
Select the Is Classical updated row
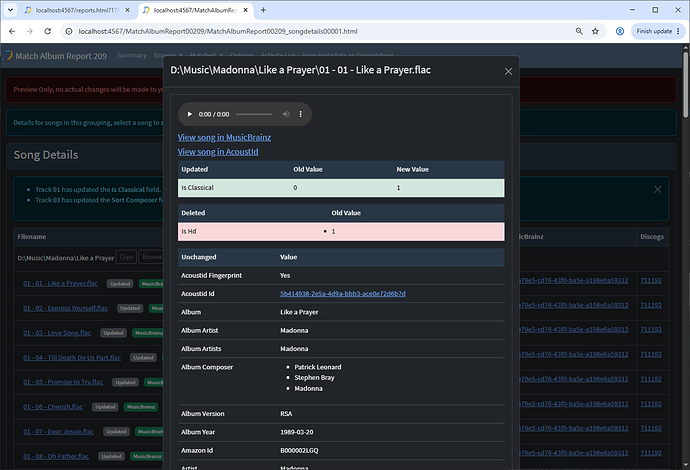click(x=341, y=188)
